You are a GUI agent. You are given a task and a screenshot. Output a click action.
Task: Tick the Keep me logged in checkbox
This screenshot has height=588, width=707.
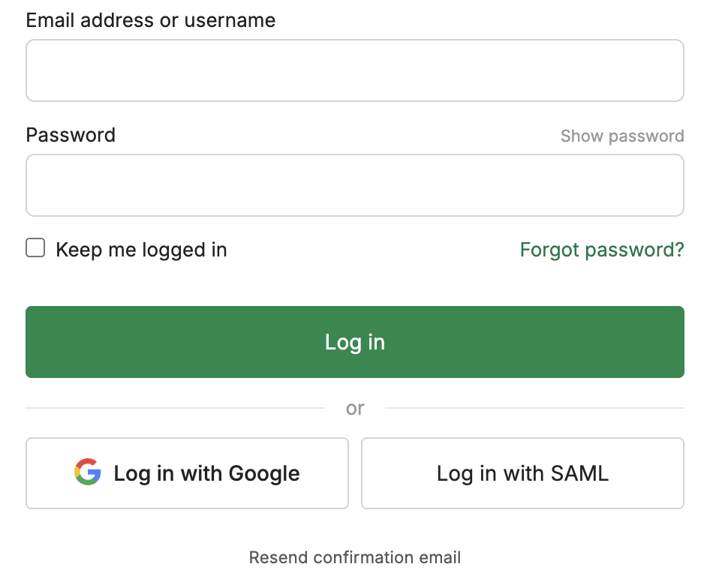35,248
